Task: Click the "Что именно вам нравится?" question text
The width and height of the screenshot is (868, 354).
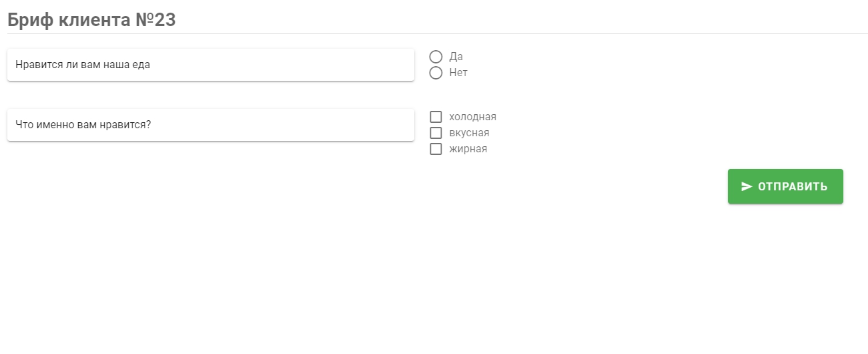Action: (83, 125)
